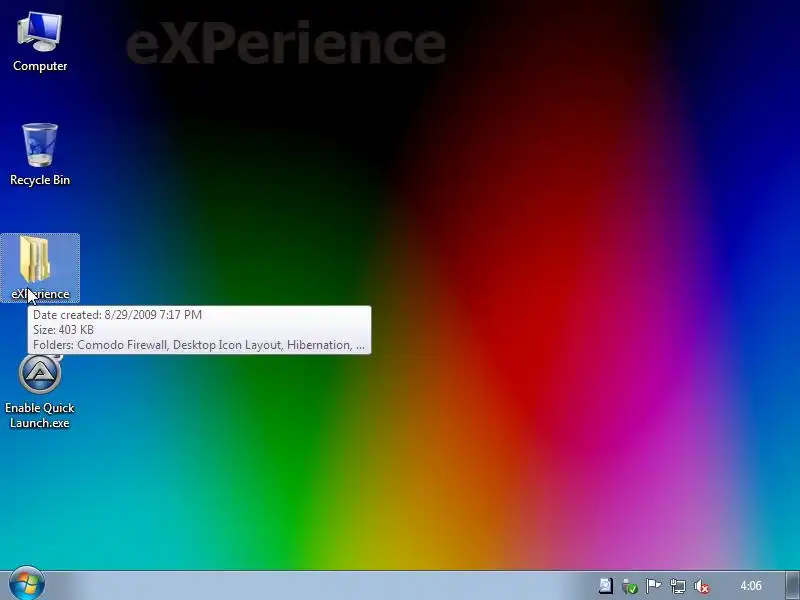
Task: Open the Windows Start orb
Action: coord(27,583)
